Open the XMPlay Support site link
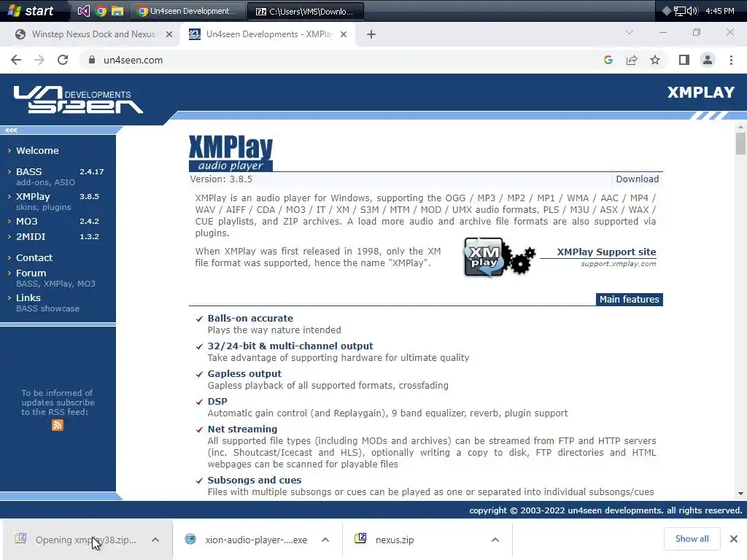Image resolution: width=747 pixels, height=560 pixels. coord(606,252)
